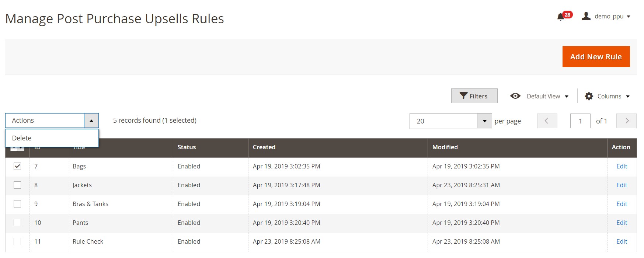This screenshot has width=644, height=258.
Task: Edit the Bras & Tanks rule
Action: click(x=622, y=204)
